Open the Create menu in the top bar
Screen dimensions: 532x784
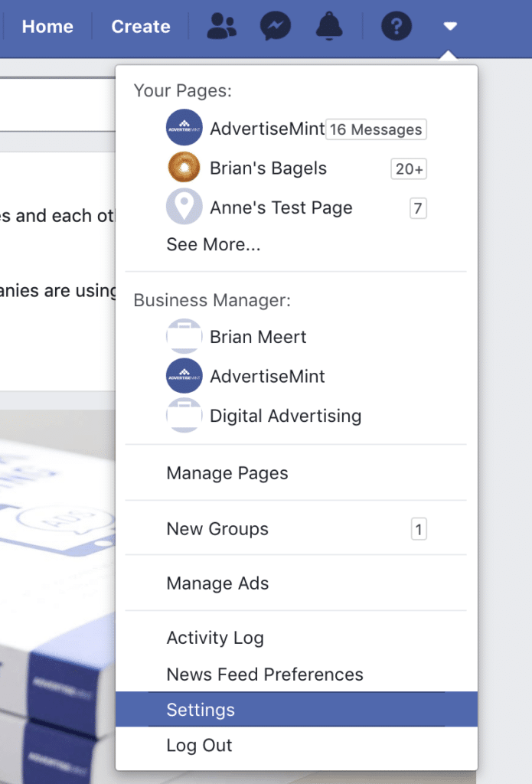tap(141, 26)
